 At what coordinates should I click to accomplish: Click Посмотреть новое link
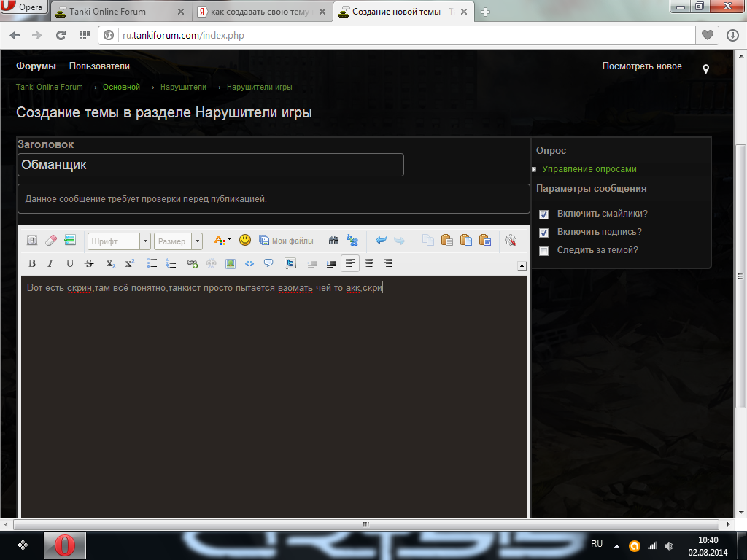point(642,66)
